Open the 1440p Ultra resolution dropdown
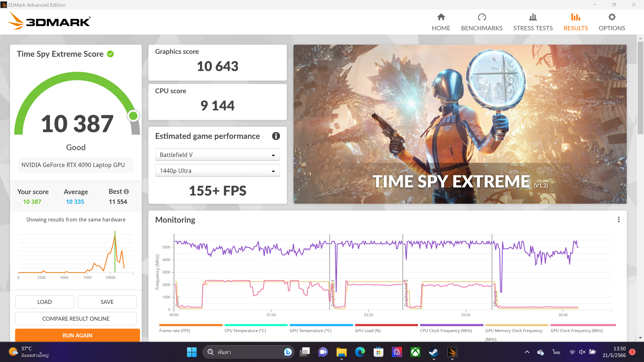This screenshot has width=644, height=362. [x=218, y=171]
